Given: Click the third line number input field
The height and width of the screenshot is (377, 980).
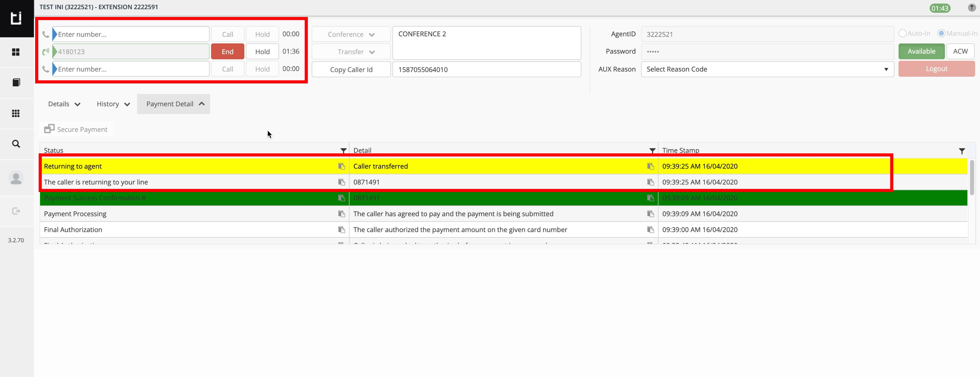Looking at the screenshot, I should (131, 69).
